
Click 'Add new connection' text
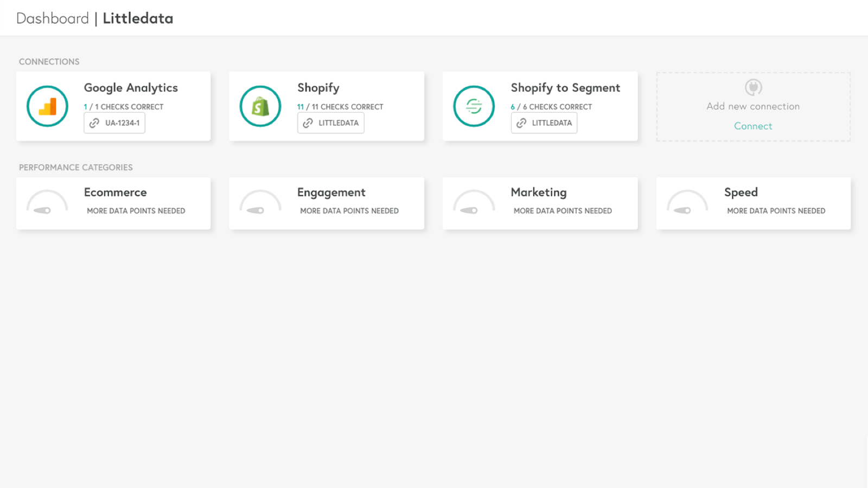pyautogui.click(x=753, y=106)
